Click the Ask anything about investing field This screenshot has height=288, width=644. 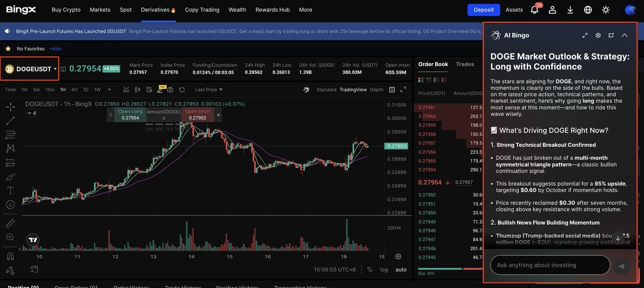(550, 265)
